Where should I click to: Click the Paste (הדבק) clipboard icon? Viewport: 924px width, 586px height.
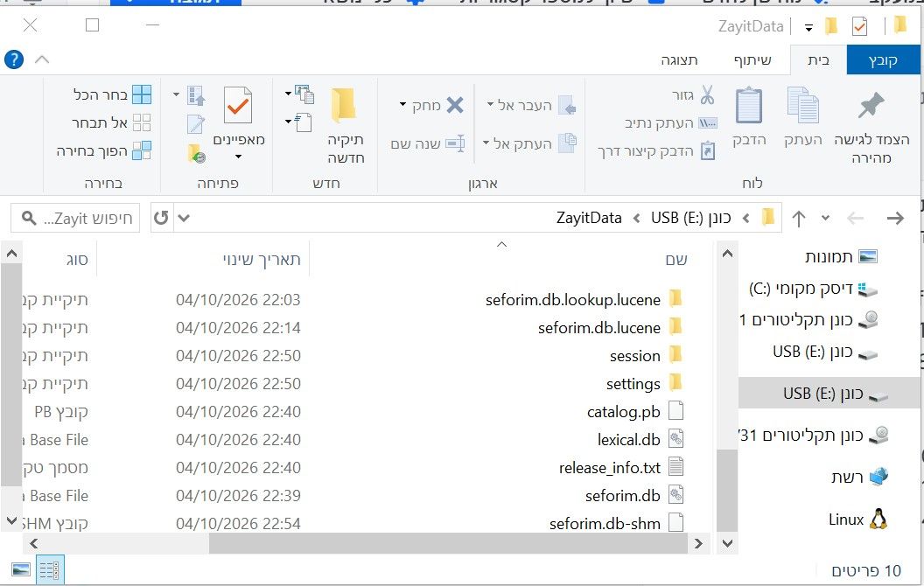pos(749,105)
